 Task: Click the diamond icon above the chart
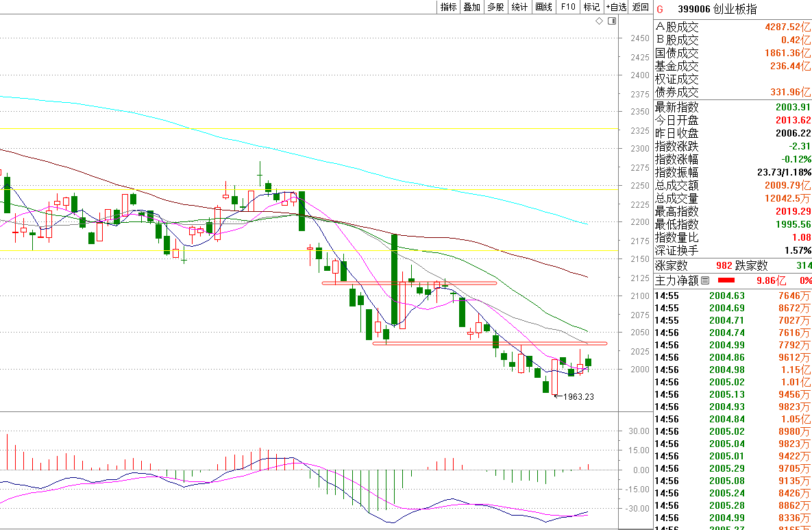point(599,21)
